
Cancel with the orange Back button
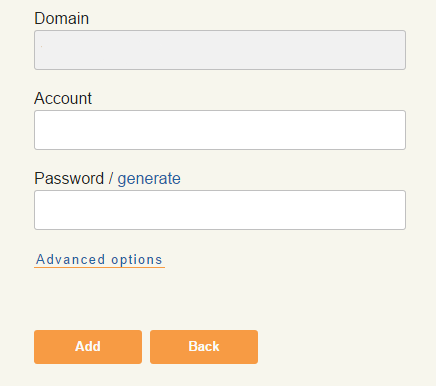click(204, 347)
